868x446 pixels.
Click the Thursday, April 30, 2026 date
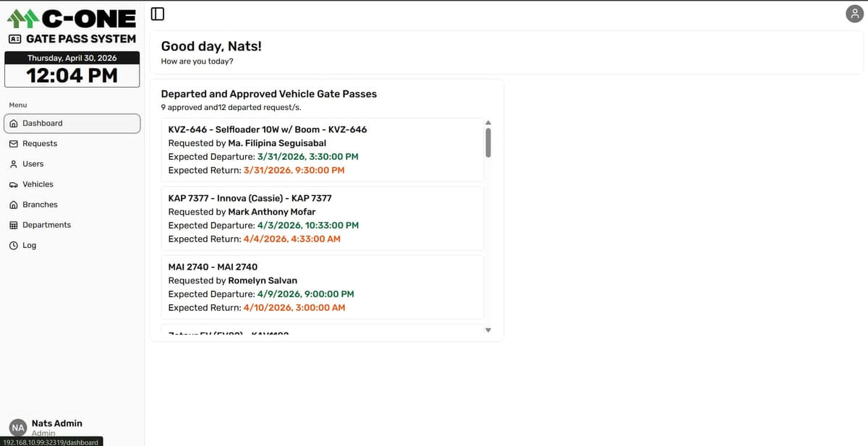click(x=72, y=58)
